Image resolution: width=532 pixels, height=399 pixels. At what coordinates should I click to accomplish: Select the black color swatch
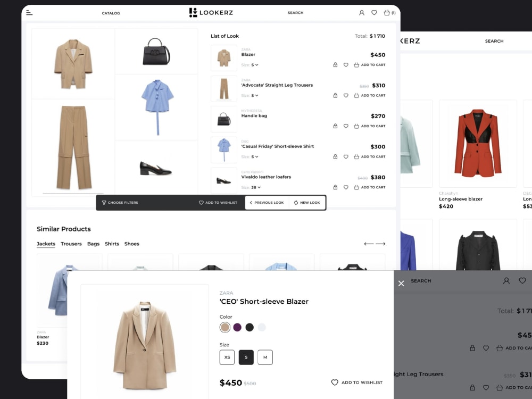(x=250, y=327)
